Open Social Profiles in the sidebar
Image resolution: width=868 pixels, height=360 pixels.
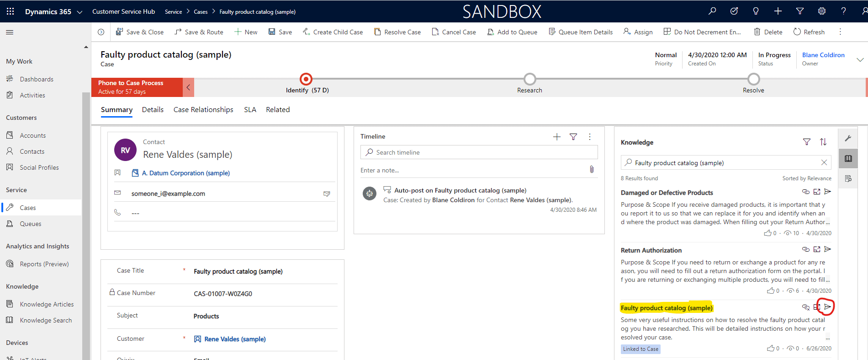pos(39,167)
